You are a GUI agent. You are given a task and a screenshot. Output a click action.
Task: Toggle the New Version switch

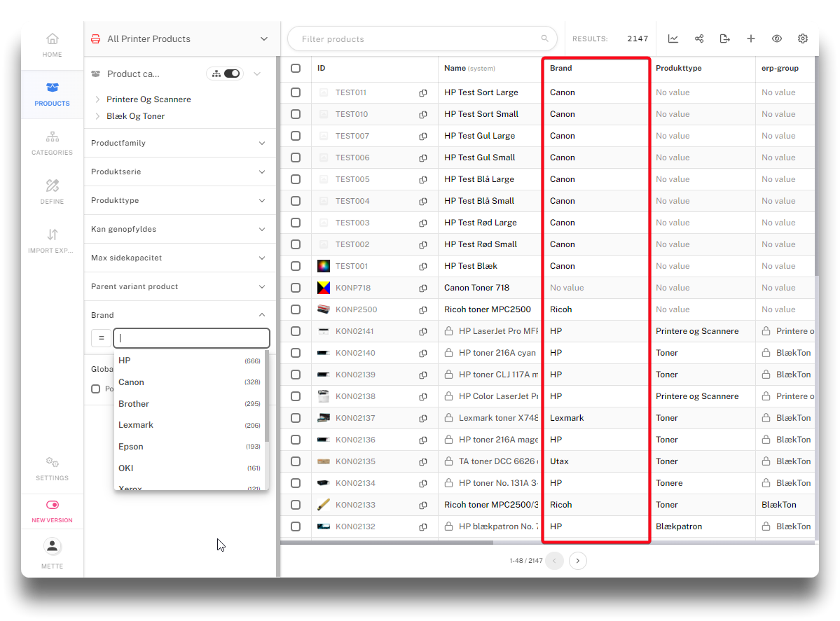(x=52, y=505)
